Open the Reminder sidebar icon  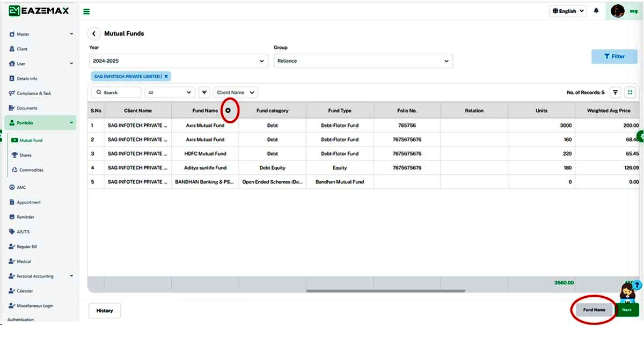click(12, 217)
